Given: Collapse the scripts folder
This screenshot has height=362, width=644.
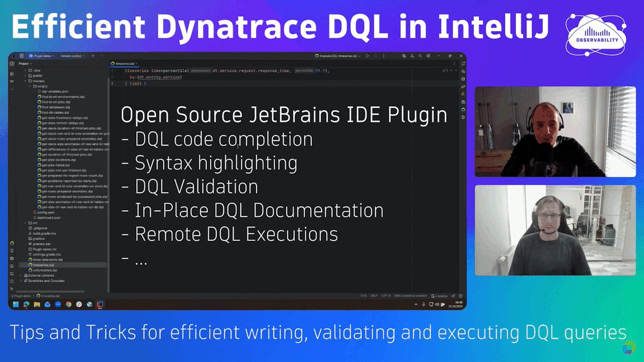Looking at the screenshot, I should (x=30, y=86).
